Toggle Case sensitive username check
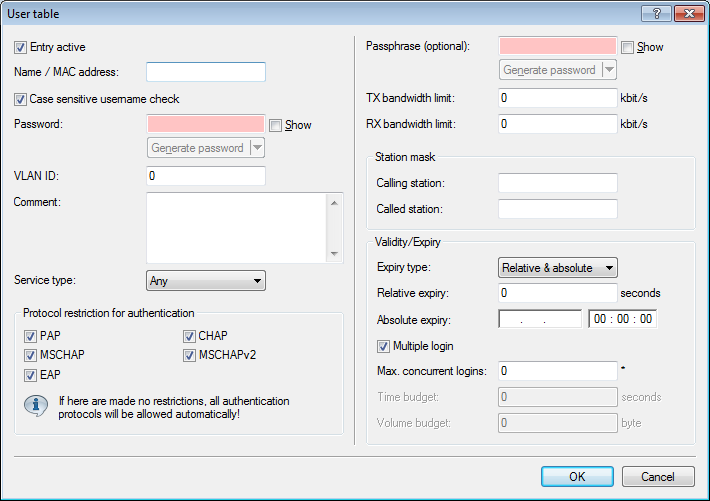 point(20,99)
